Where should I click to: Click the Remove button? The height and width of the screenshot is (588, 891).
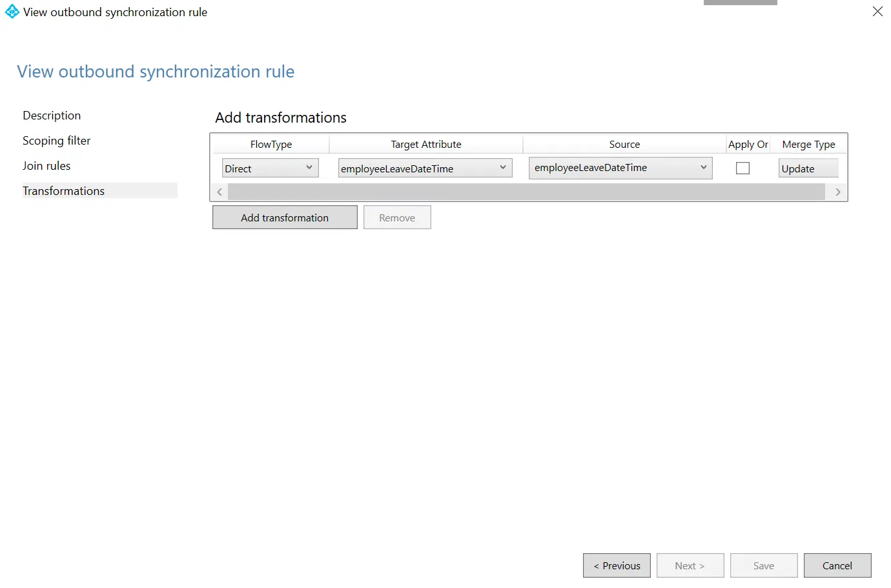(397, 218)
